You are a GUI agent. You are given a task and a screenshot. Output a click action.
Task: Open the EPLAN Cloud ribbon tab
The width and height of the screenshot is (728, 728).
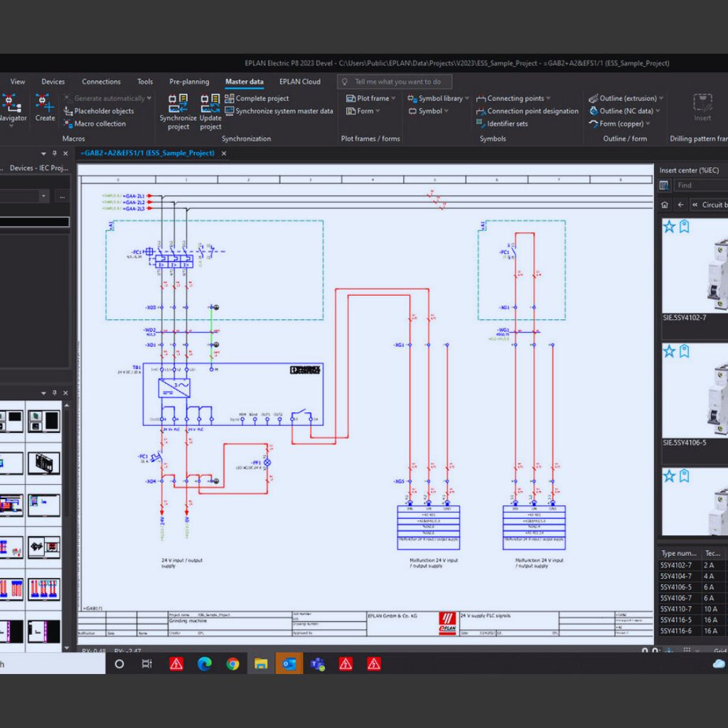pos(300,82)
